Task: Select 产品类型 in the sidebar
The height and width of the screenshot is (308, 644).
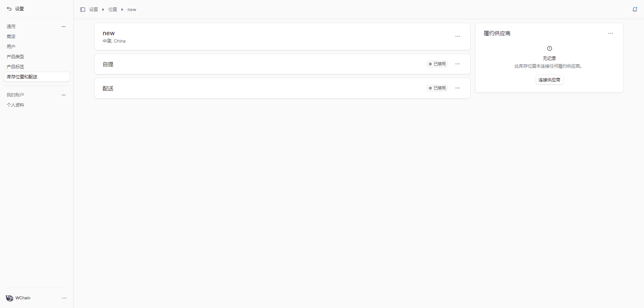Action: [x=15, y=57]
